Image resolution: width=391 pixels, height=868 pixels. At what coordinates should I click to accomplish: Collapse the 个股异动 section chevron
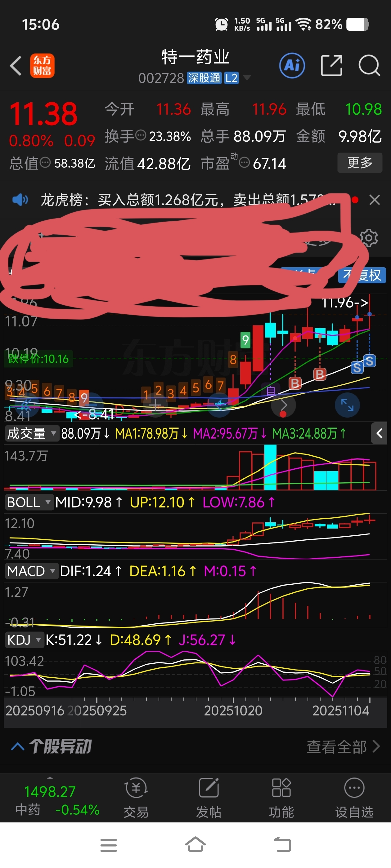tap(18, 747)
